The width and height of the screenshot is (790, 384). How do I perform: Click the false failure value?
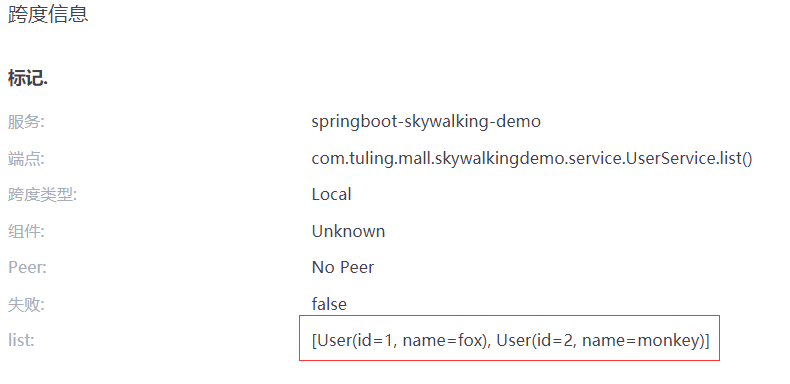329,304
